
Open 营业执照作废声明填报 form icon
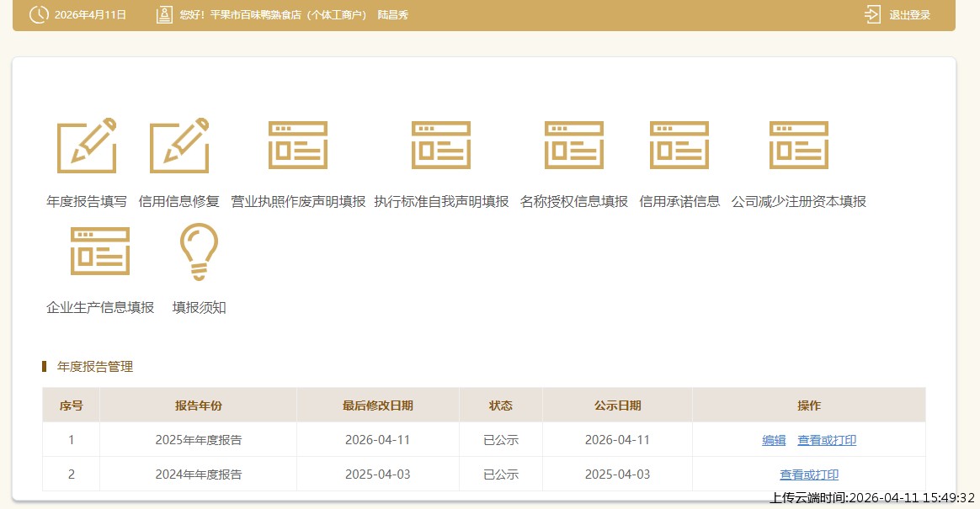coord(298,146)
